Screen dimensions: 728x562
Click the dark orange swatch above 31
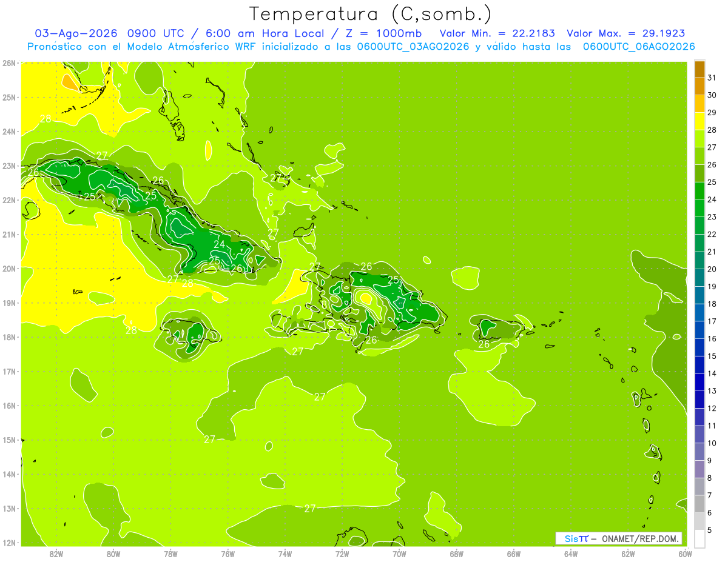coord(700,69)
